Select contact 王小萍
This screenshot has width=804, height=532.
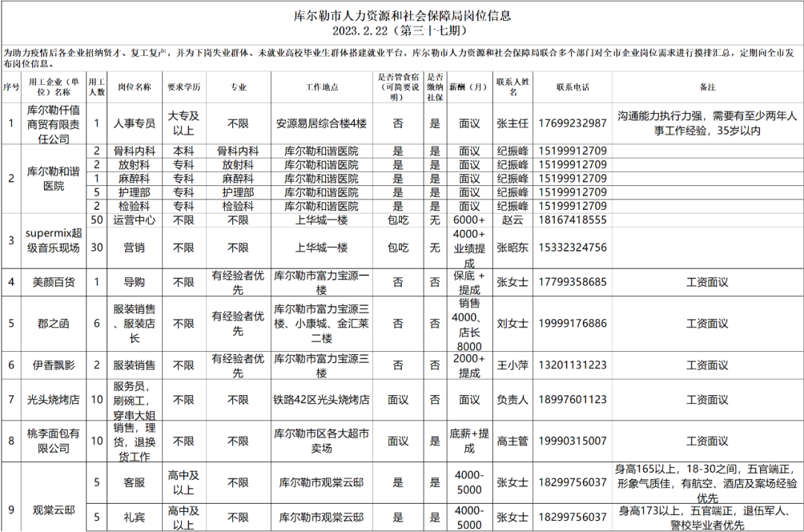coord(512,365)
